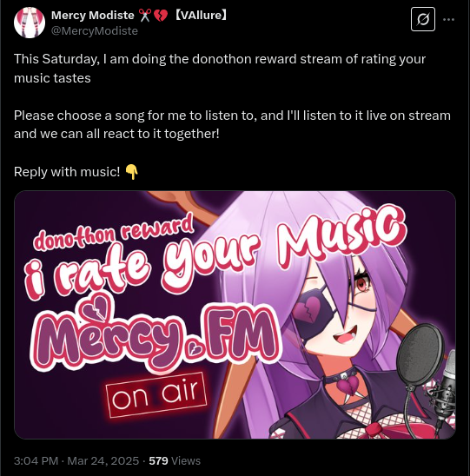
Task: Click the "donothon reward" text in the banner
Action: [114, 231]
